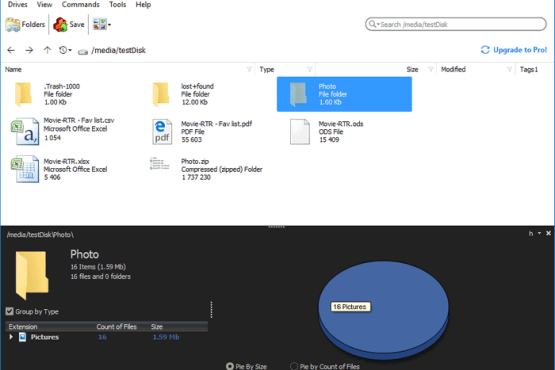Uncheck Group by Type checkbox

coord(10,312)
